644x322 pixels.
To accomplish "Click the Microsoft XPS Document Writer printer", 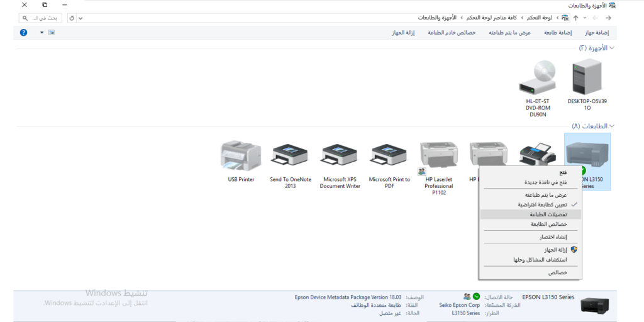I will [x=340, y=158].
